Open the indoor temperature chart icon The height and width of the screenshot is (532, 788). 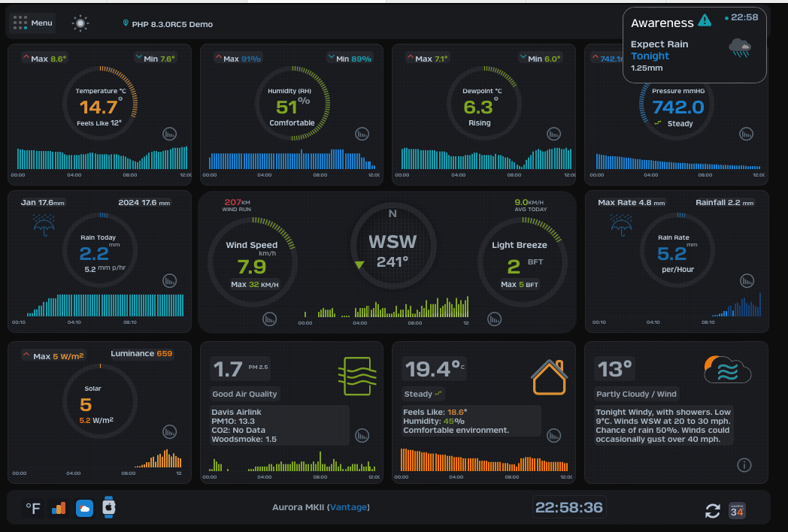[x=553, y=436]
